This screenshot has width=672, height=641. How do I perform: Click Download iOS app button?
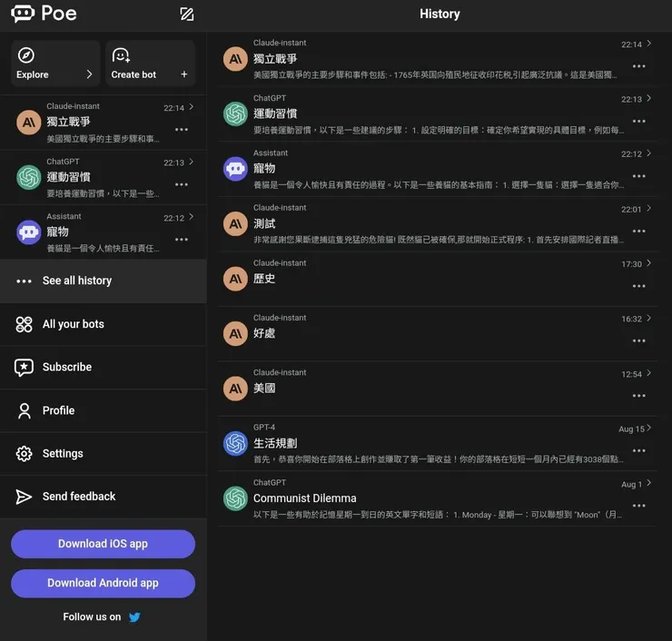pos(103,544)
